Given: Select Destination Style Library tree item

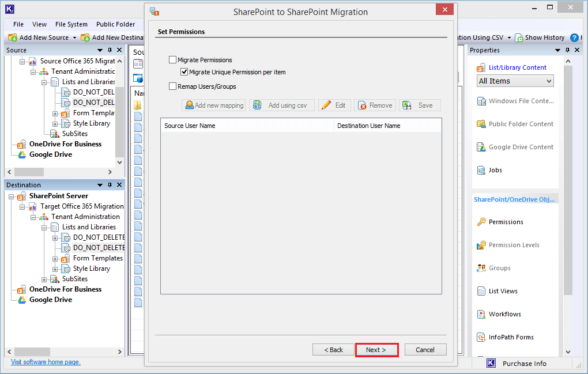Looking at the screenshot, I should click(x=92, y=269).
